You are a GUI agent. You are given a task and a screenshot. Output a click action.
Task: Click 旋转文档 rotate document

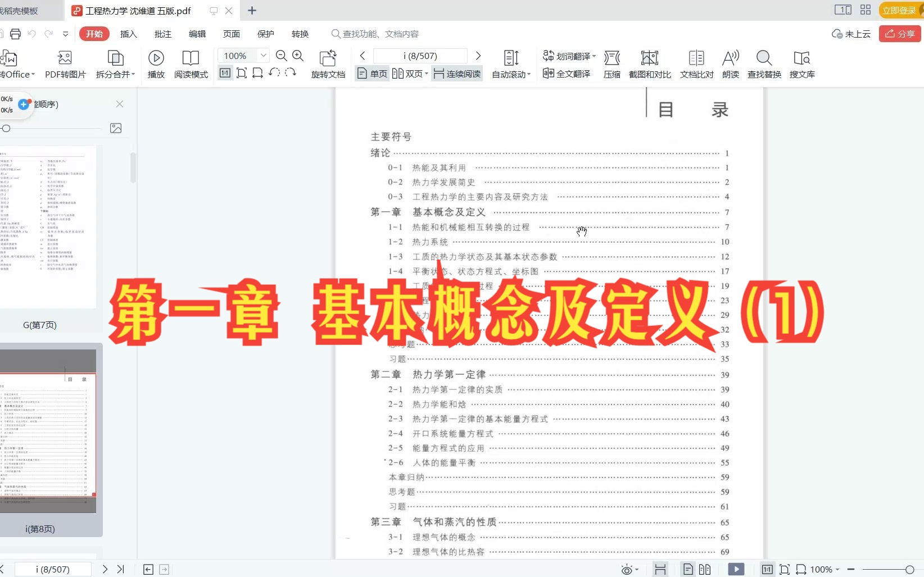tap(328, 65)
